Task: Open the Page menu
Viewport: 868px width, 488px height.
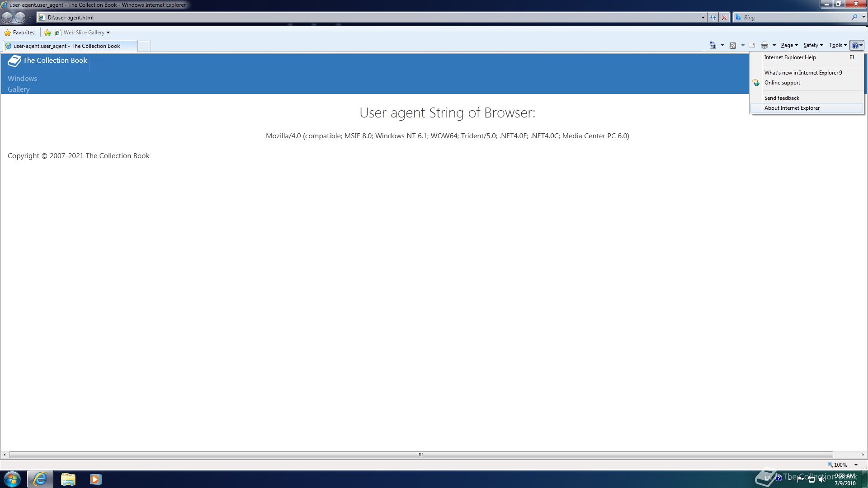Action: pos(789,45)
